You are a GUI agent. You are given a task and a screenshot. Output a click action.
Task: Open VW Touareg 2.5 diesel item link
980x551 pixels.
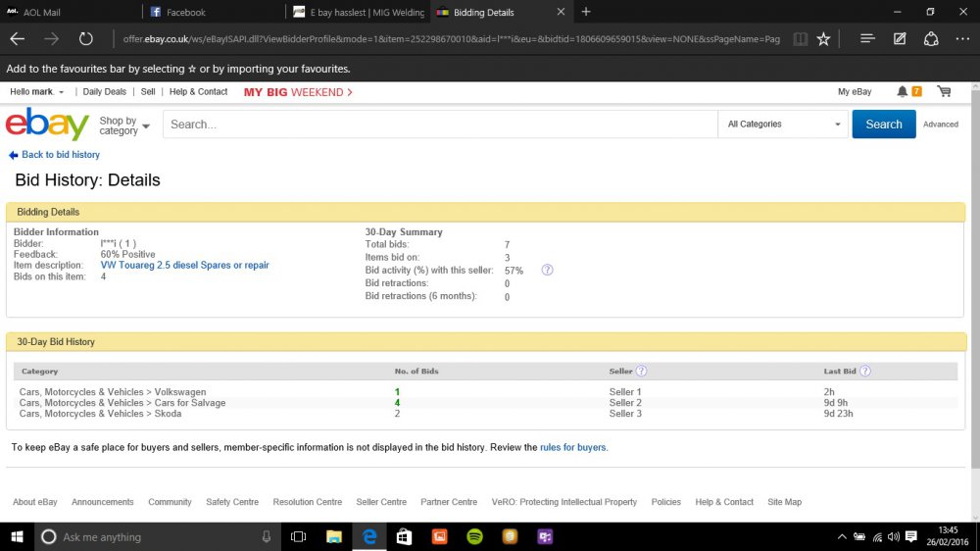click(x=184, y=265)
